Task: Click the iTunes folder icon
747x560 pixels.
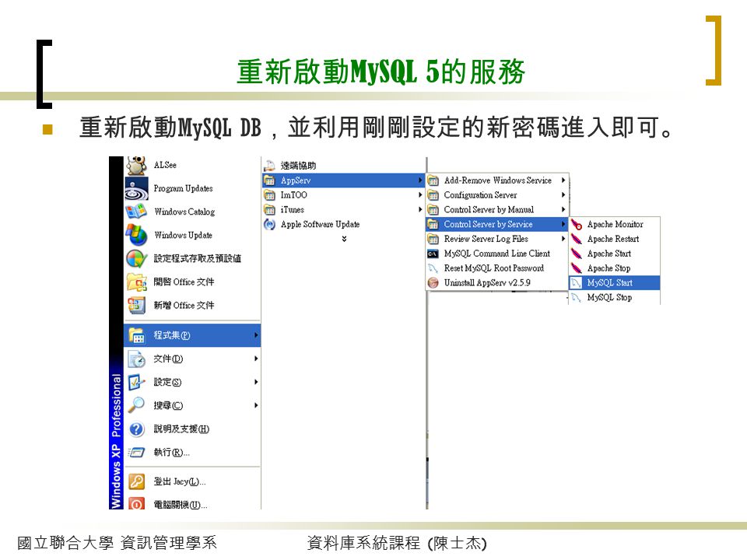Action: click(x=270, y=210)
